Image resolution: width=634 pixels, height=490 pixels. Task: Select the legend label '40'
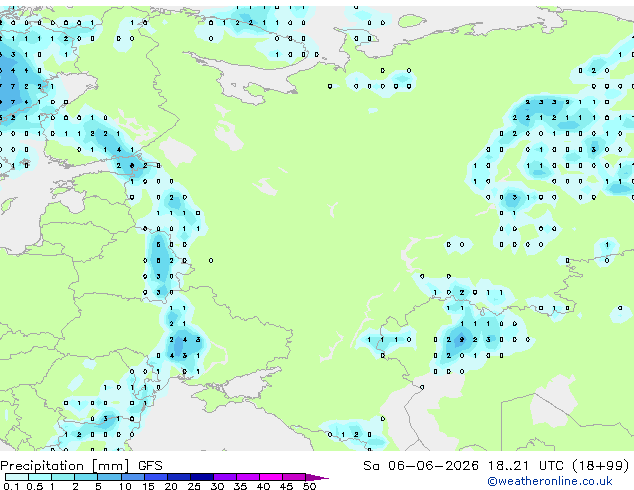coord(263,486)
